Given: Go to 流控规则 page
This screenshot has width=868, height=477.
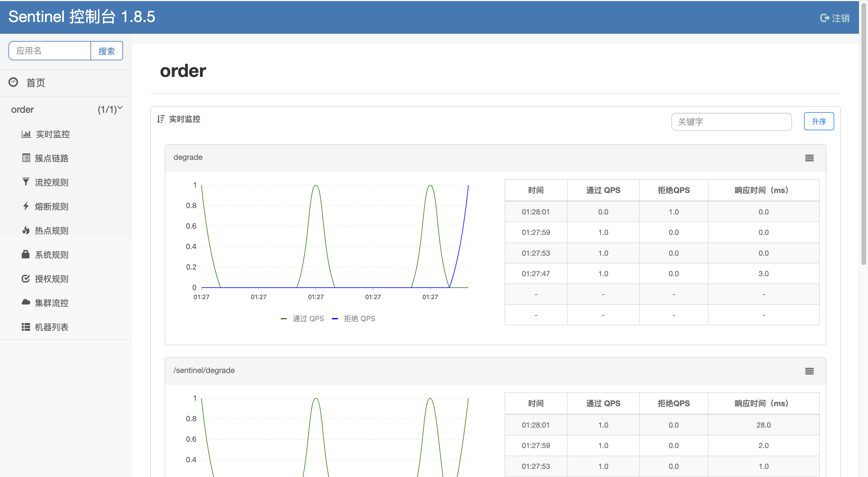Looking at the screenshot, I should pyautogui.click(x=51, y=182).
